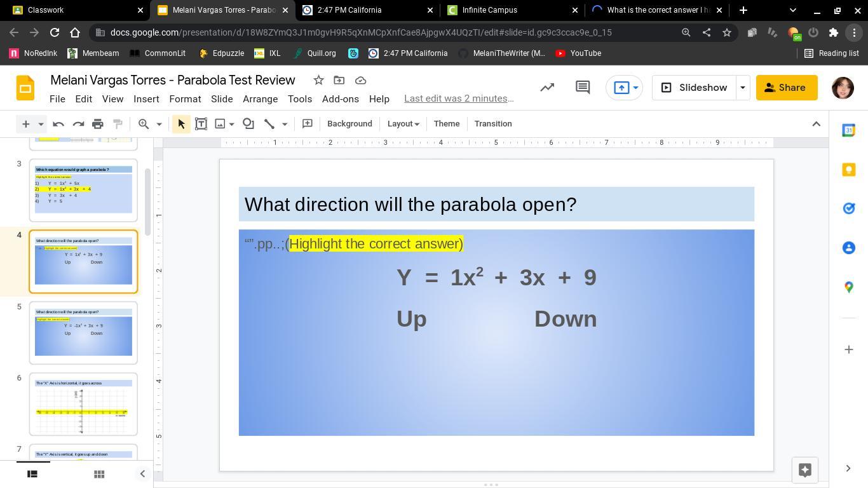Click the Slideshow button
Screen dimensions: 868x488
click(694, 88)
